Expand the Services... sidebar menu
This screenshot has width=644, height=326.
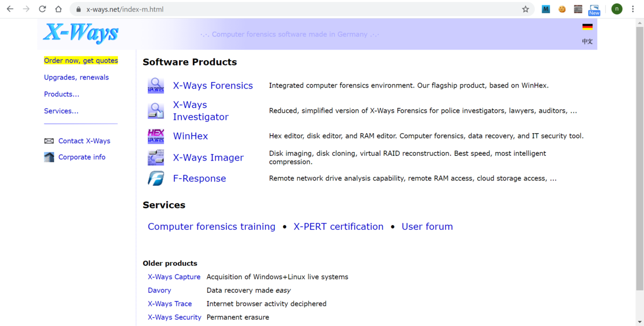click(61, 111)
